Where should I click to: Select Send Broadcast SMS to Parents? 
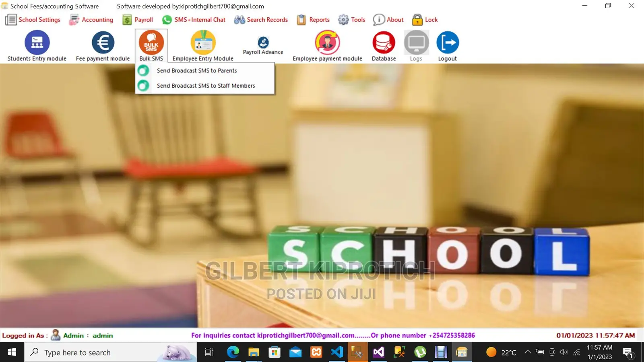pyautogui.click(x=205, y=71)
